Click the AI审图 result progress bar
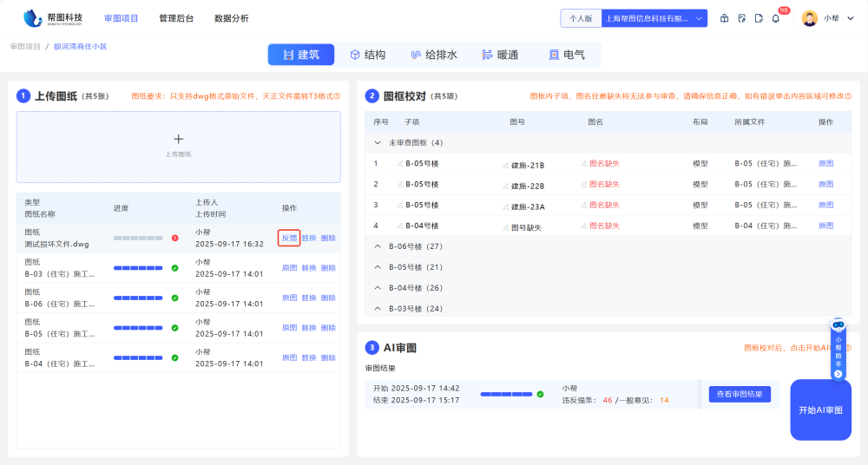The width and height of the screenshot is (868, 465). (x=506, y=394)
